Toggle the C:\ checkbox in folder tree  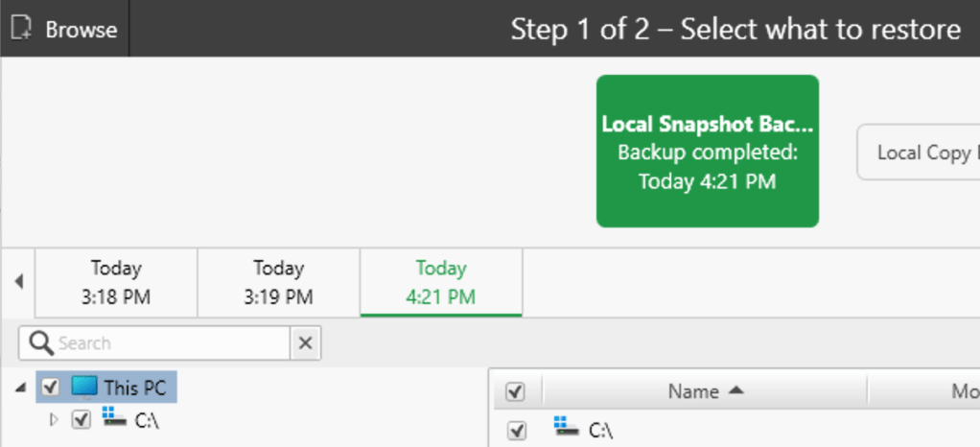(x=82, y=419)
